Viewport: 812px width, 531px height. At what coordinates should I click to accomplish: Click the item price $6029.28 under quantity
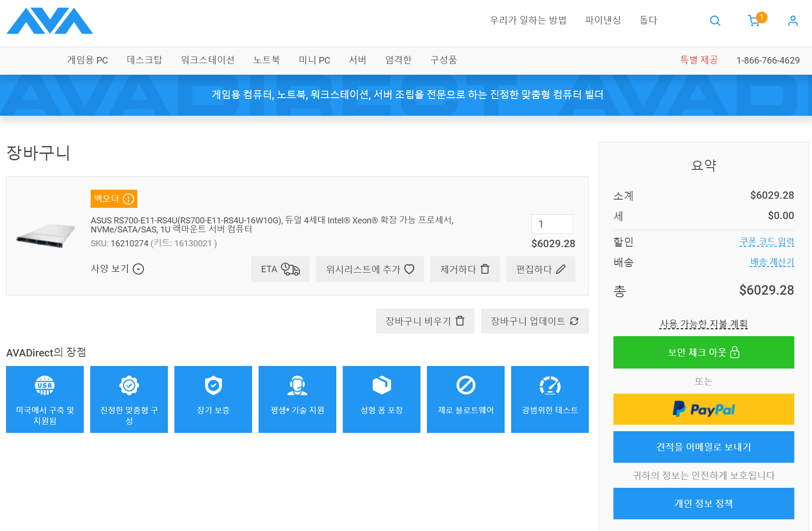pyautogui.click(x=553, y=244)
